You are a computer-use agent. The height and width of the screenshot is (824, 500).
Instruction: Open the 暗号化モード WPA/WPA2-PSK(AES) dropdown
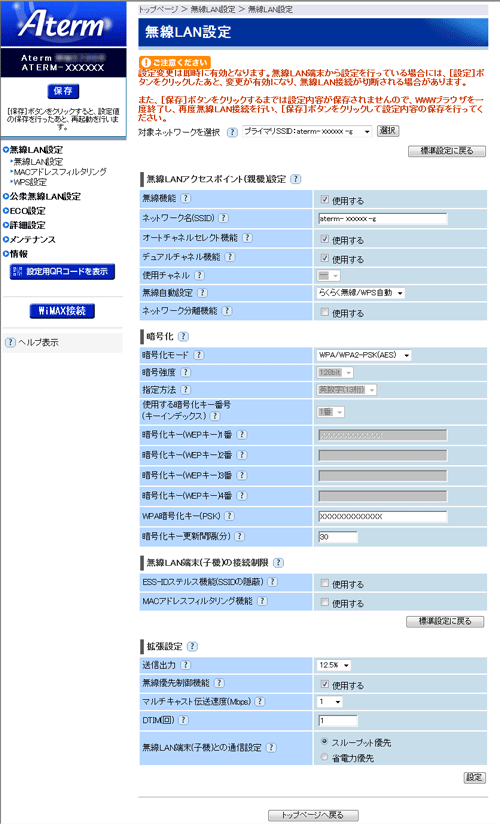[364, 355]
